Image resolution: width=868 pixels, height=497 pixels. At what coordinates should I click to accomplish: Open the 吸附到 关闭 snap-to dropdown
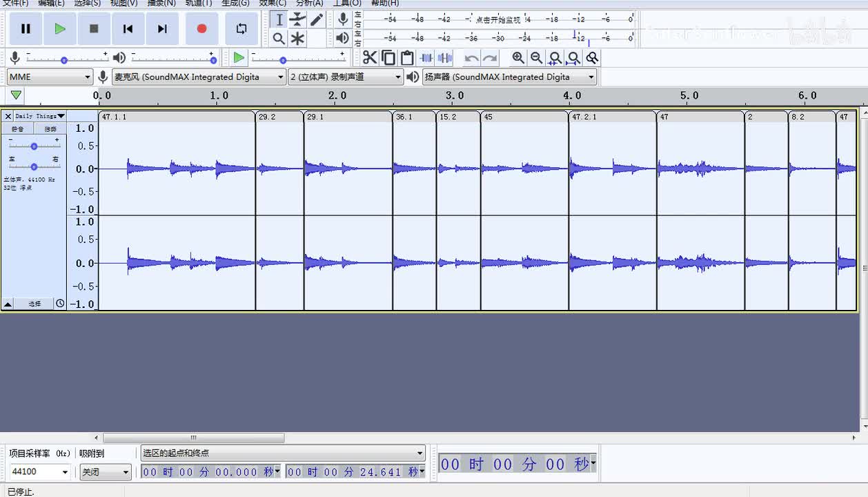coord(105,472)
